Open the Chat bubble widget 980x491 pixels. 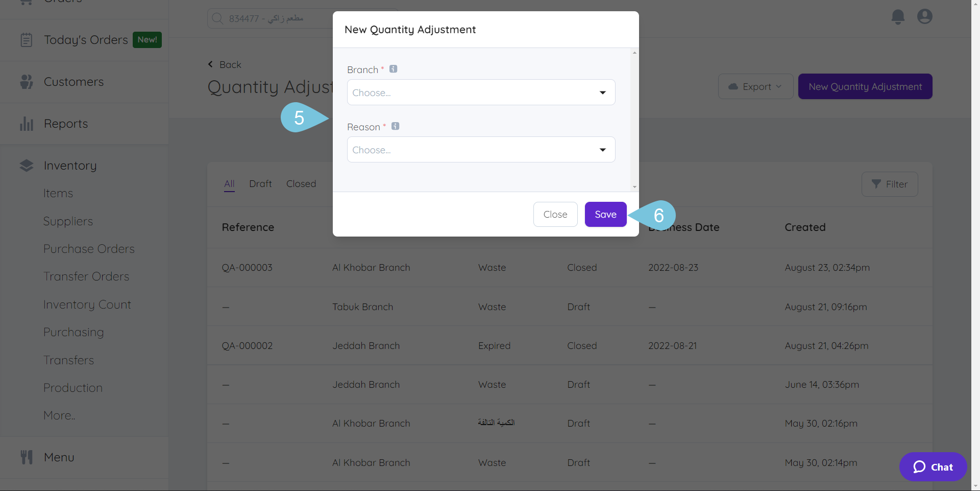coord(933,466)
